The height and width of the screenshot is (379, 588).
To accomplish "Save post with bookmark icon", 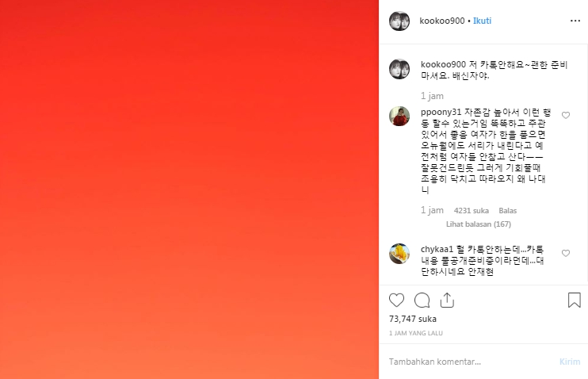I will click(x=574, y=301).
